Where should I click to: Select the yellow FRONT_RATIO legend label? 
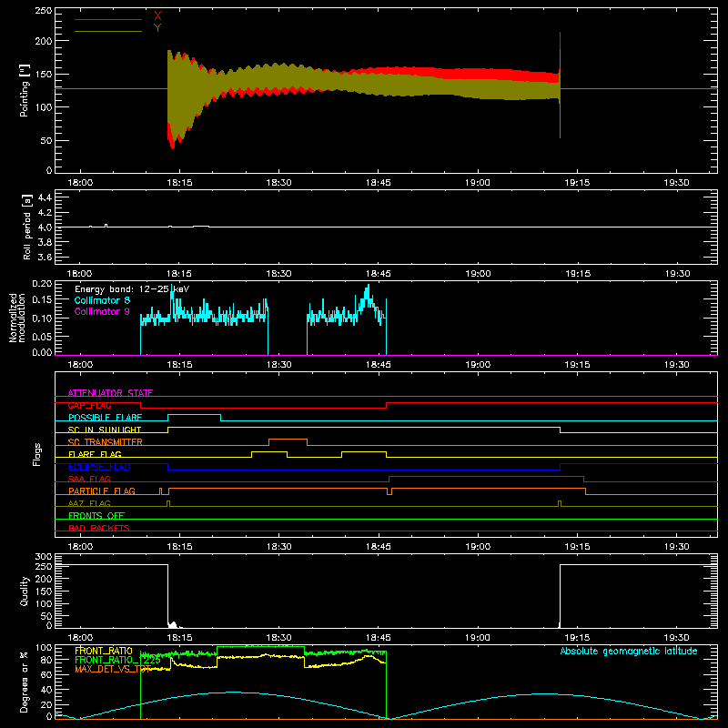104,651
